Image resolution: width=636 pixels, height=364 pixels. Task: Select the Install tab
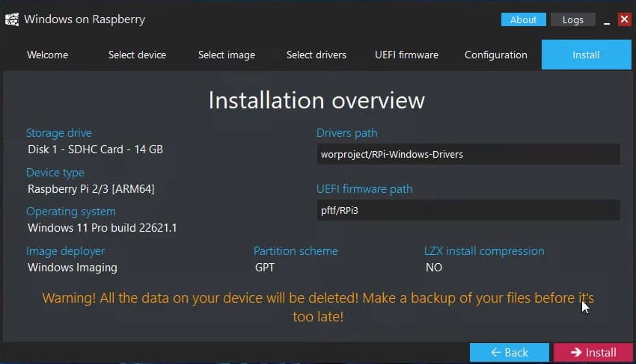coord(586,55)
